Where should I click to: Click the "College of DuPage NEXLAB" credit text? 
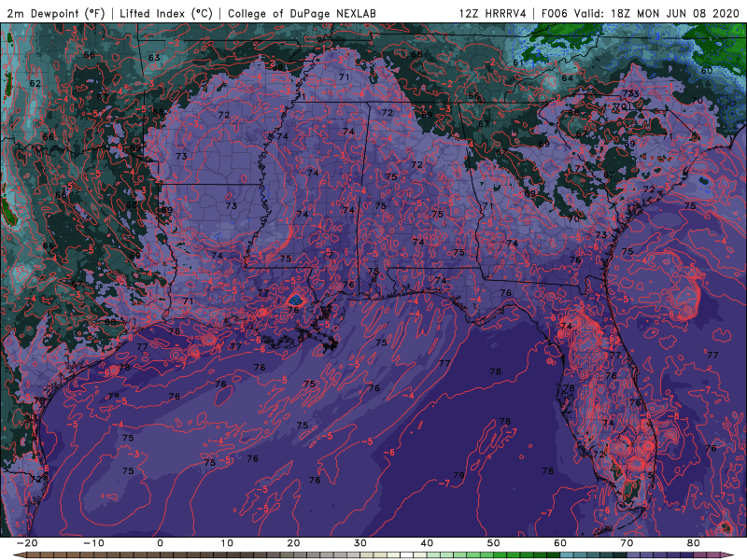[302, 13]
